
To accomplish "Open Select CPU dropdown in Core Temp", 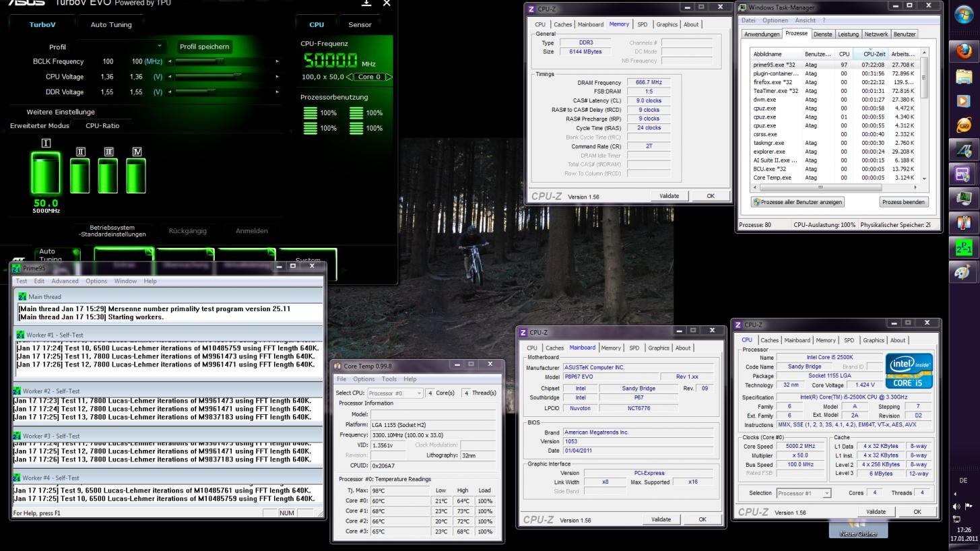I will (396, 393).
